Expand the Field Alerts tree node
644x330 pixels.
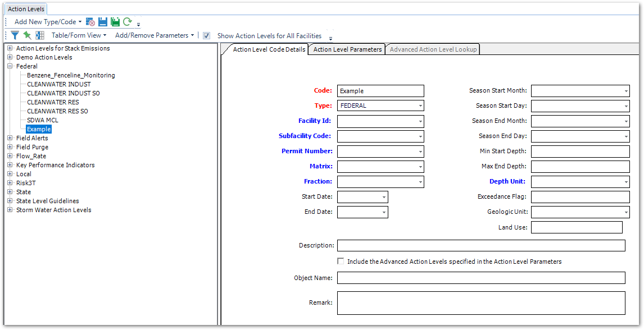tap(9, 137)
